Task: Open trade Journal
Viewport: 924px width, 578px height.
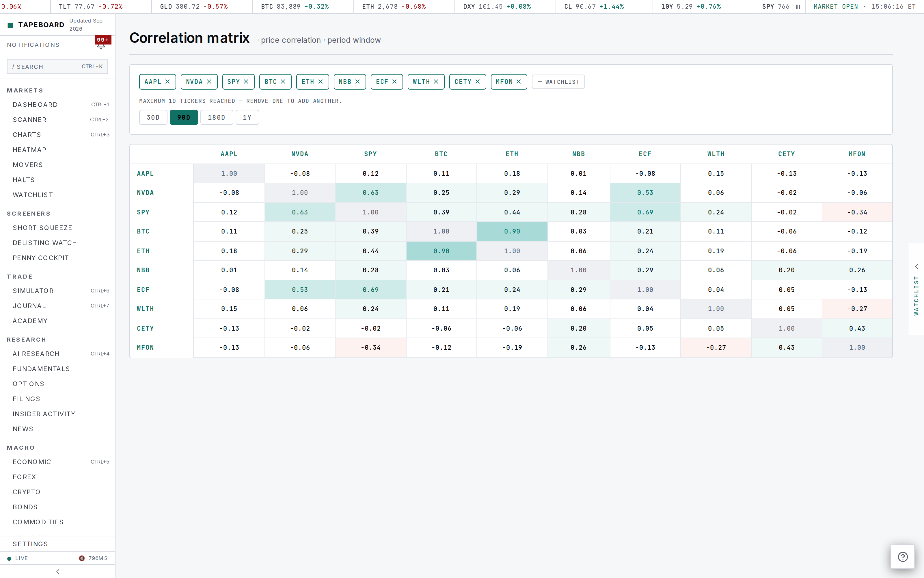Action: pyautogui.click(x=58, y=306)
